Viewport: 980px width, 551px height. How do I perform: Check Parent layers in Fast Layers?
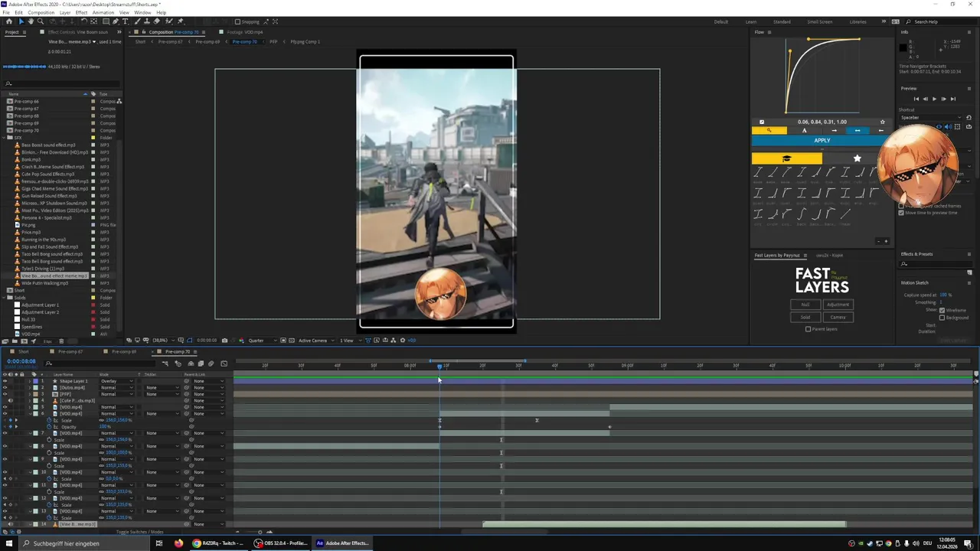point(808,329)
